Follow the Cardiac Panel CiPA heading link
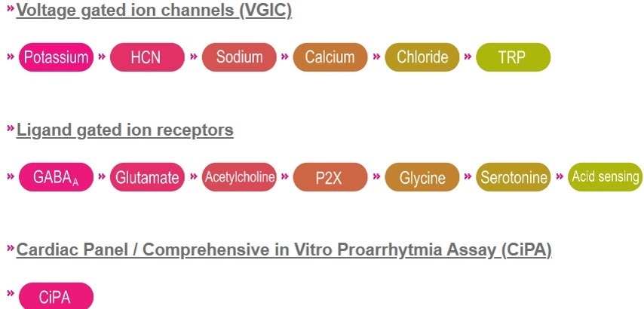 point(284,250)
